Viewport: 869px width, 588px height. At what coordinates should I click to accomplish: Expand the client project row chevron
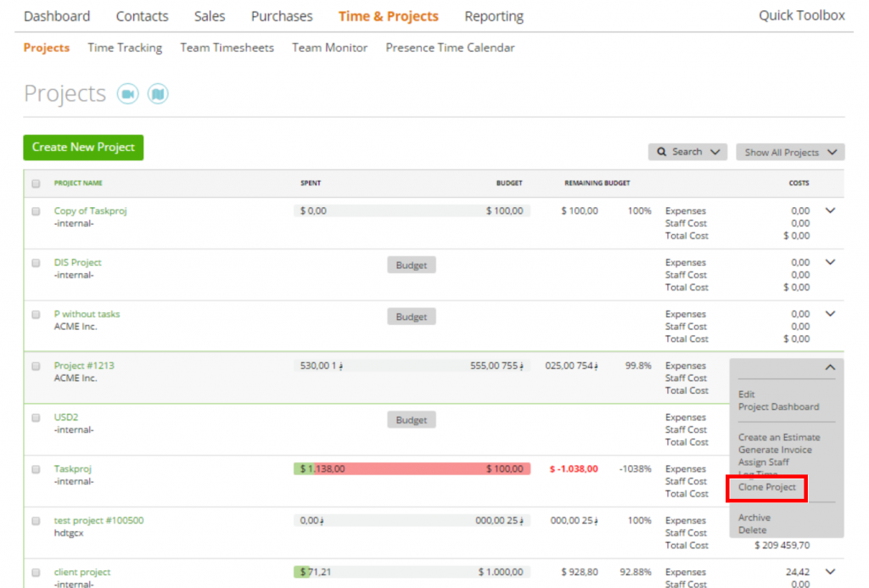[x=830, y=571]
